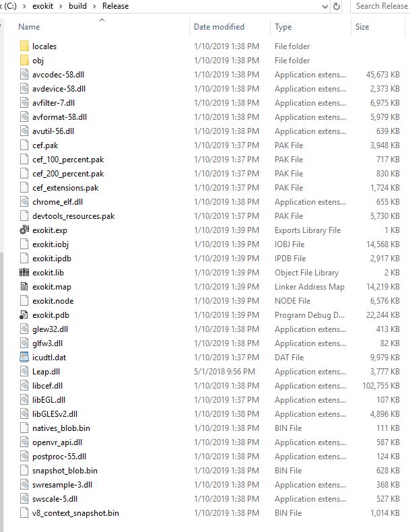The width and height of the screenshot is (410, 532).
Task: Select the file glfw3.dll
Action: click(x=48, y=343)
